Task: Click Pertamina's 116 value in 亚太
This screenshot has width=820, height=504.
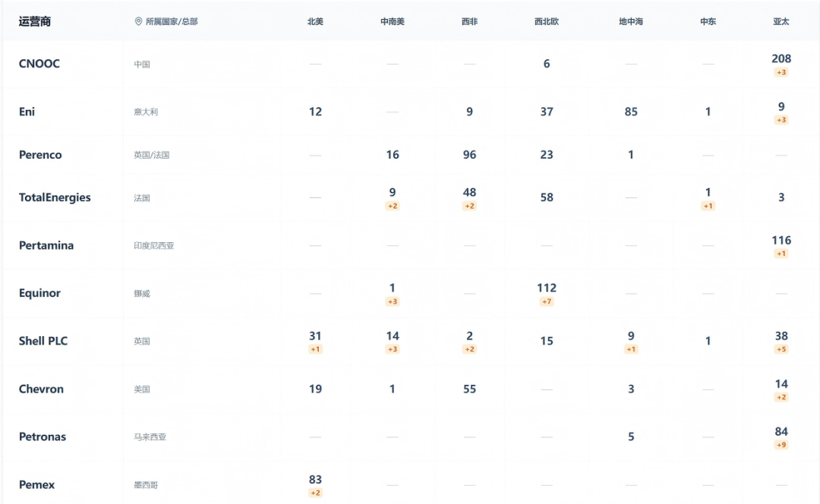Action: [x=781, y=240]
